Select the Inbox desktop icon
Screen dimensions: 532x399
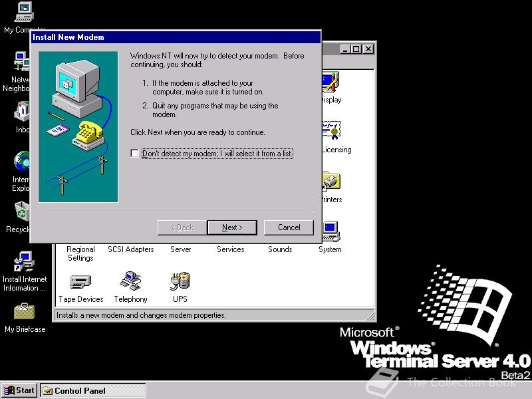[x=22, y=111]
